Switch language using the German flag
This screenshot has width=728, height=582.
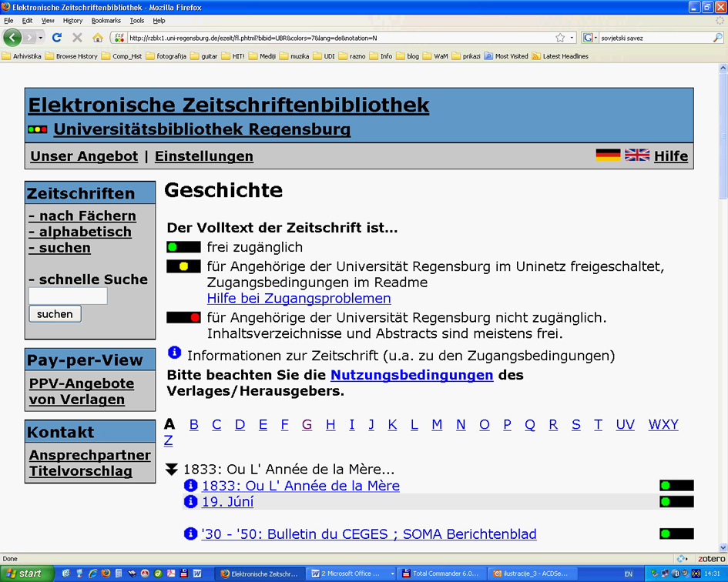(608, 156)
